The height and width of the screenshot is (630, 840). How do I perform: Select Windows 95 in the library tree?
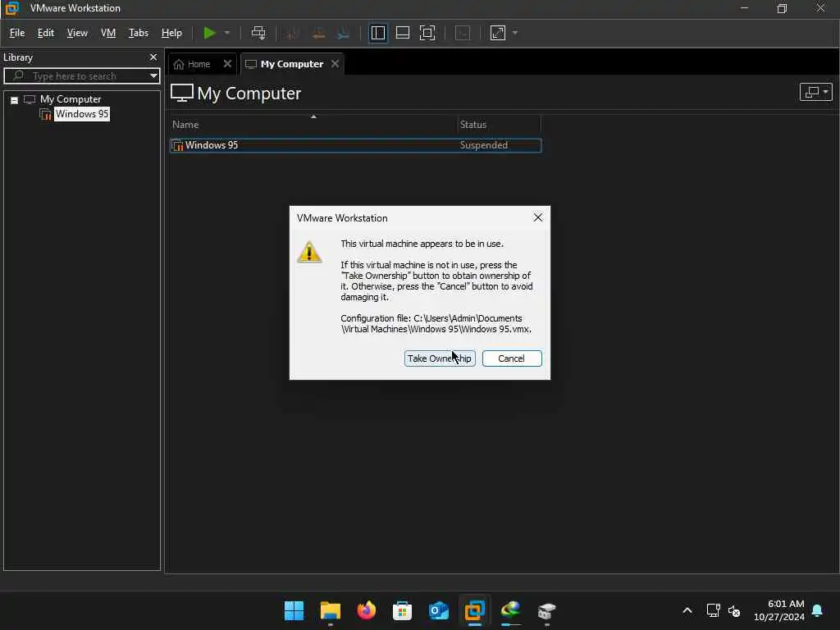click(82, 114)
